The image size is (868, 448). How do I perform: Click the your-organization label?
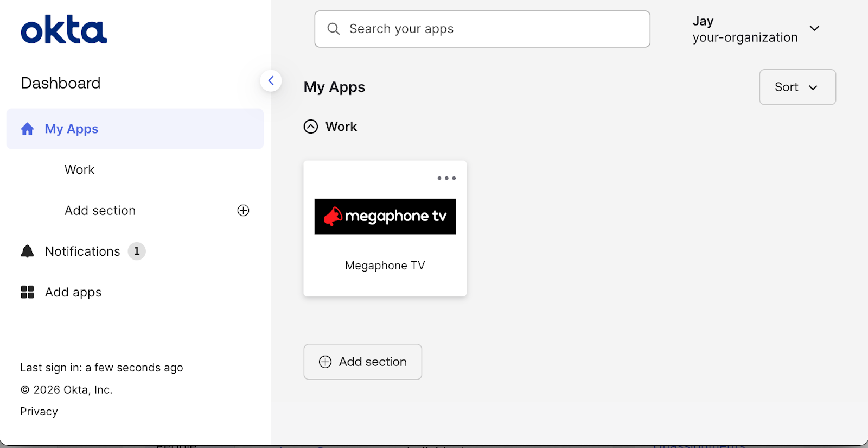tap(745, 37)
